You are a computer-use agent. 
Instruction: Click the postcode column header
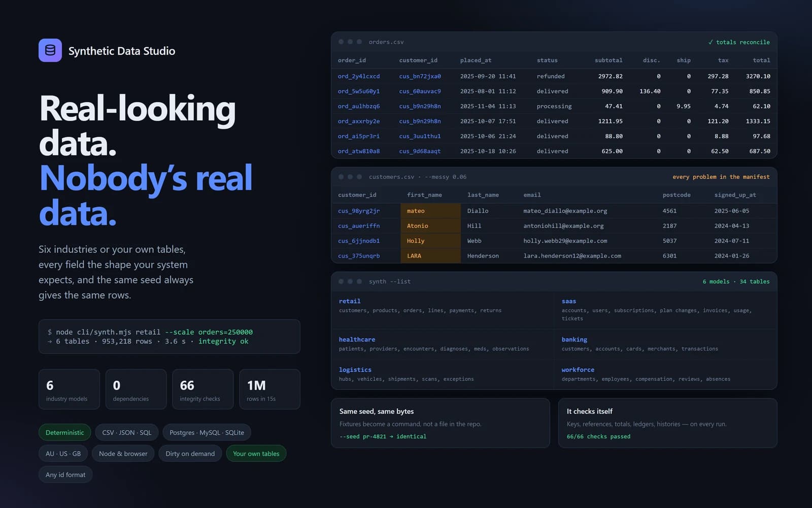click(x=676, y=195)
